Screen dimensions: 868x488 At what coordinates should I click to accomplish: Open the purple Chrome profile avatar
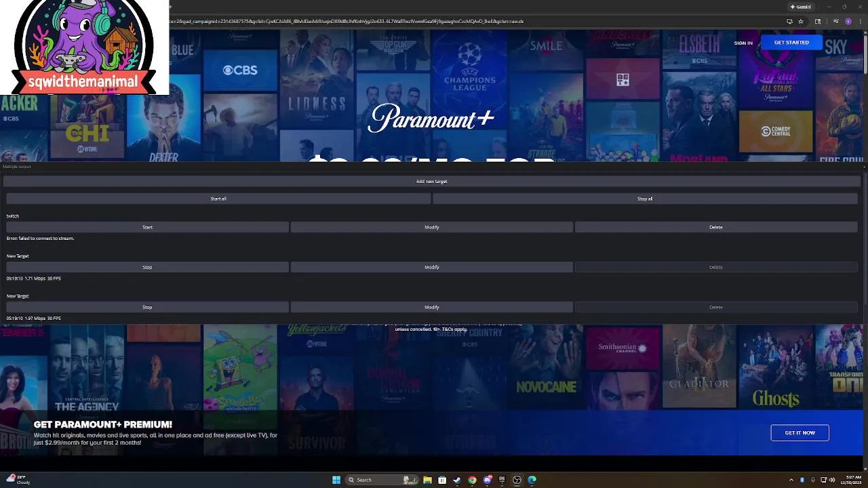pos(848,21)
